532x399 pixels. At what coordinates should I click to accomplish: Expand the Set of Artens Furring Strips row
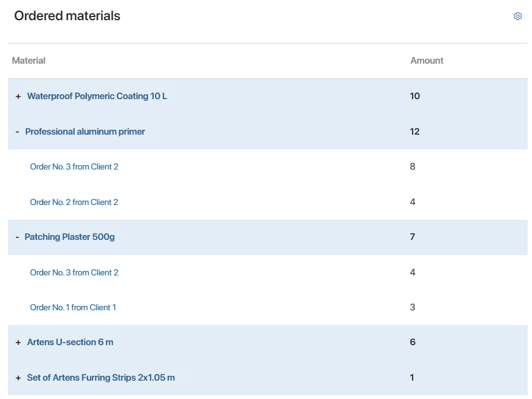pyautogui.click(x=18, y=378)
